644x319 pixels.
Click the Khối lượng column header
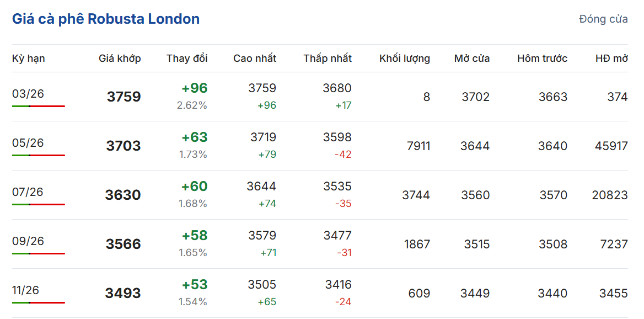[405, 59]
